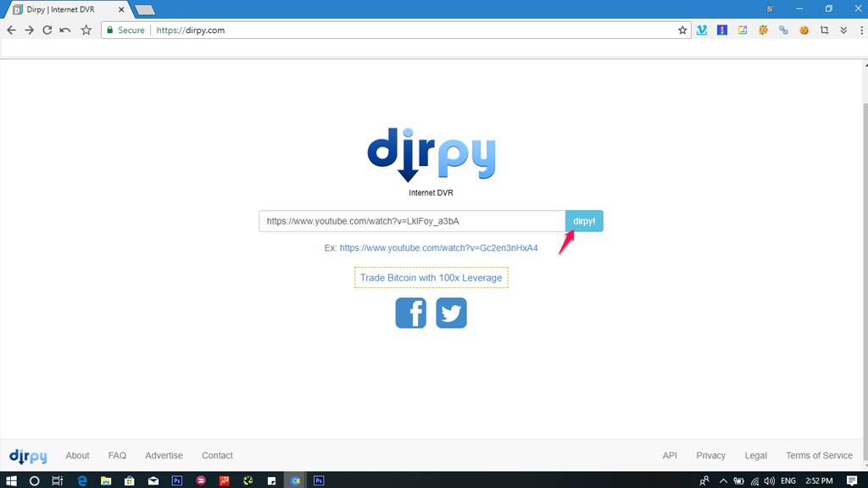Bookmark this page with address bar star
Viewport: 868px width, 488px height.
(682, 30)
